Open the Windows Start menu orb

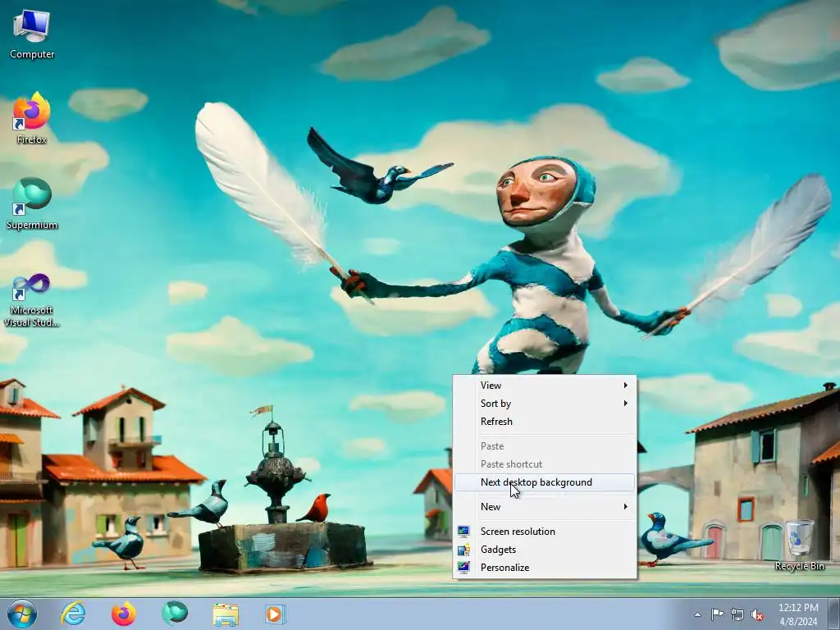point(22,614)
